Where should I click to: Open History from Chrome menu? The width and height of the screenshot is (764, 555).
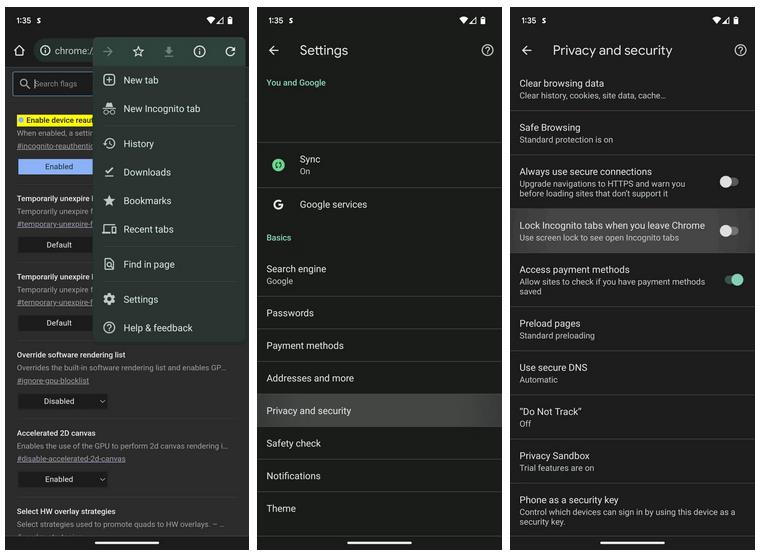click(x=169, y=144)
